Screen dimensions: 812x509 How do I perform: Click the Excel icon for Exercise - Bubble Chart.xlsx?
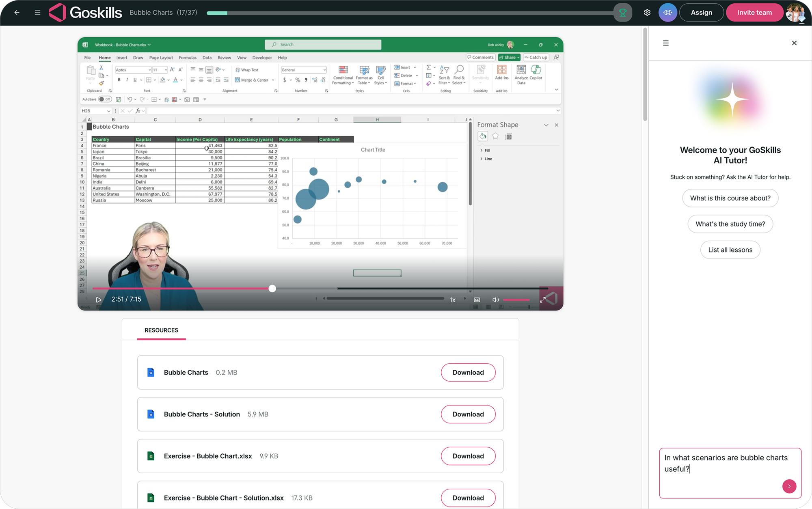point(151,456)
